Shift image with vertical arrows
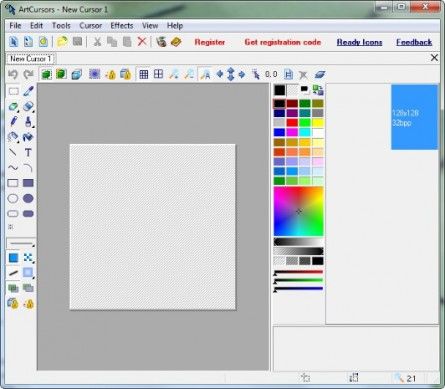 coord(231,74)
